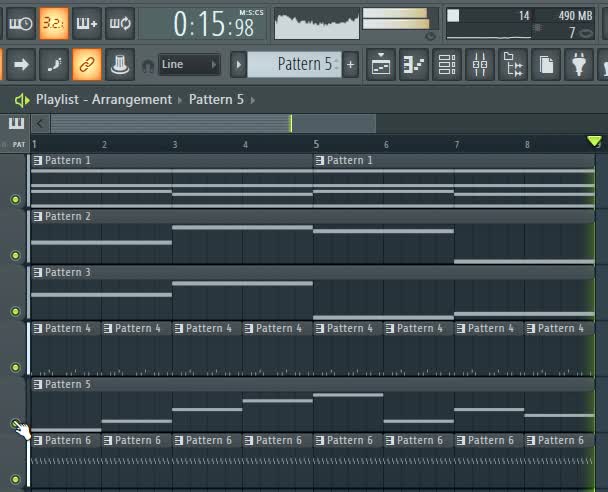Toggle the link (chain) button
The image size is (608, 492).
(87, 65)
